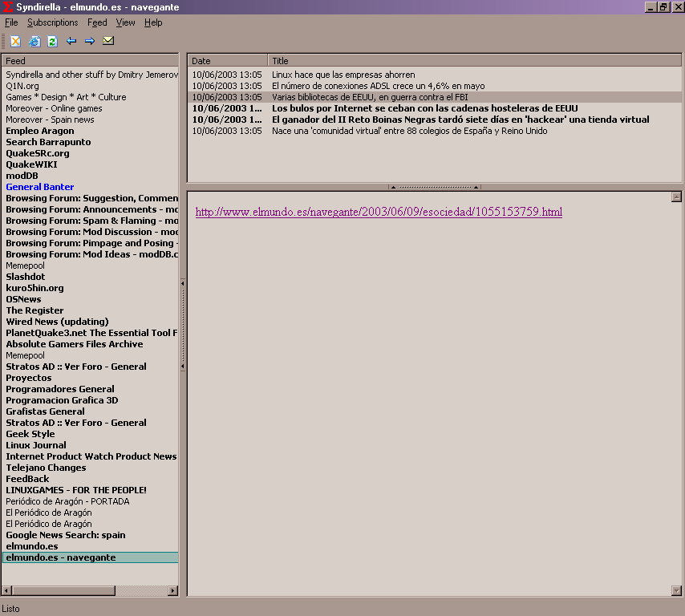685x616 pixels.
Task: Click left arrow on horizontal pane splitter
Action: tap(393, 187)
